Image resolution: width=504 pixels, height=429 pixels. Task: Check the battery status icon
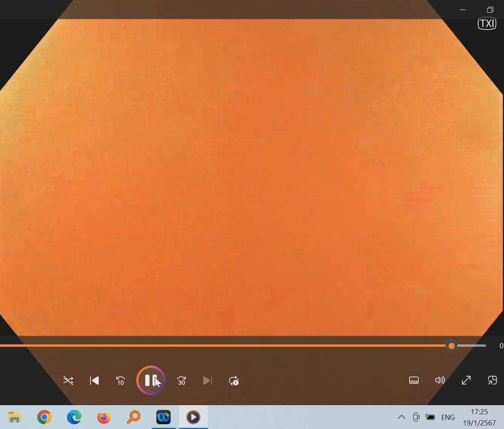point(430,417)
